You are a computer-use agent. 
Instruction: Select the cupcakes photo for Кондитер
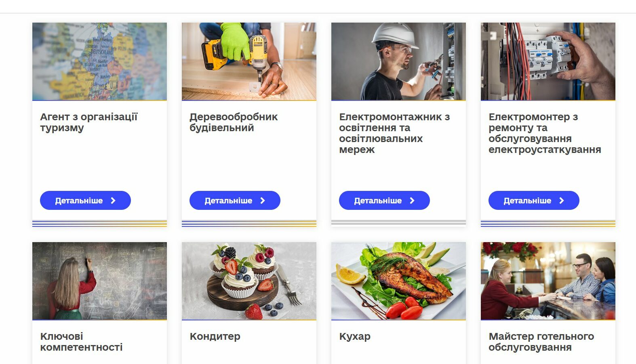pos(249,281)
